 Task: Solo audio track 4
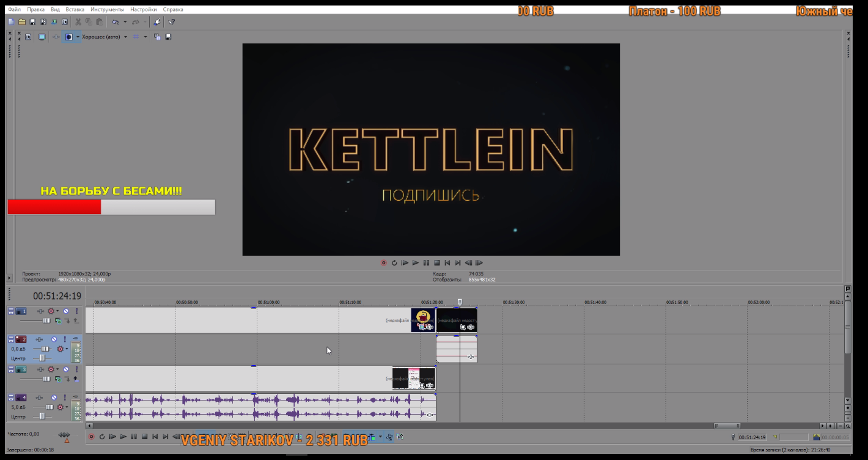tap(65, 398)
